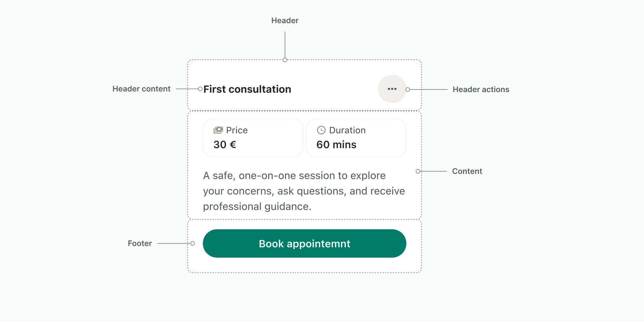Select the 30 € price value
This screenshot has height=322, width=644.
coord(225,145)
